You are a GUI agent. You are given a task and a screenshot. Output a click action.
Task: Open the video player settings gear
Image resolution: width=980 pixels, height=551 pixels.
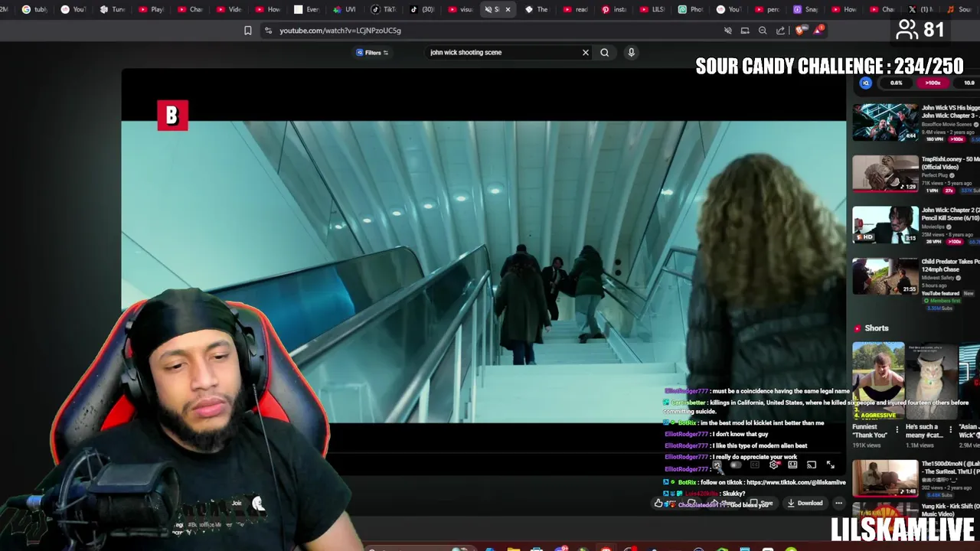tap(774, 465)
